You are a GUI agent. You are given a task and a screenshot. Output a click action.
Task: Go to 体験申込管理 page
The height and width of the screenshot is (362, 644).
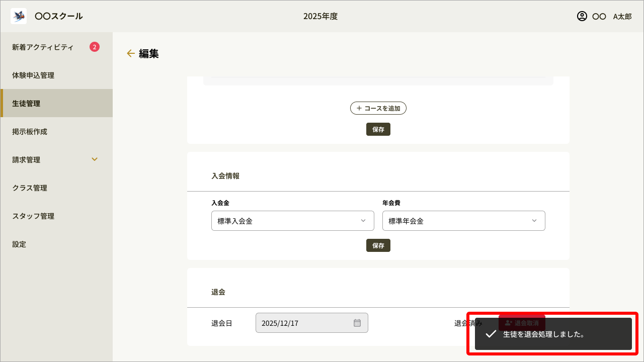click(x=33, y=75)
